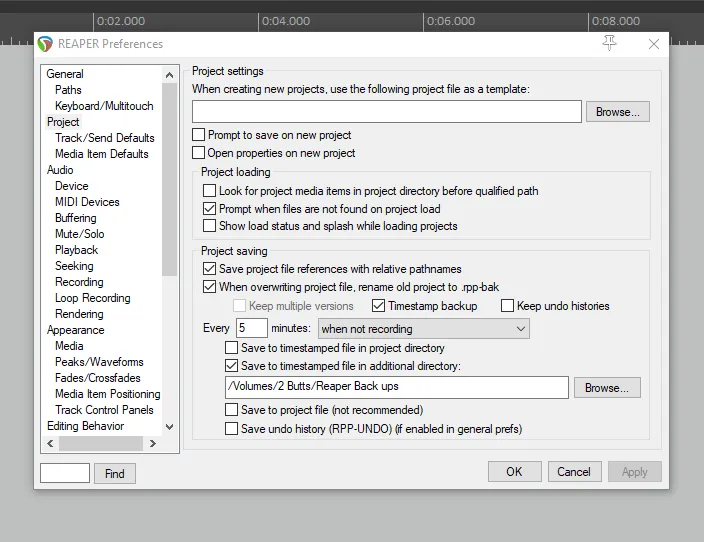
Task: Enable Show load status and splash
Action: (x=209, y=225)
